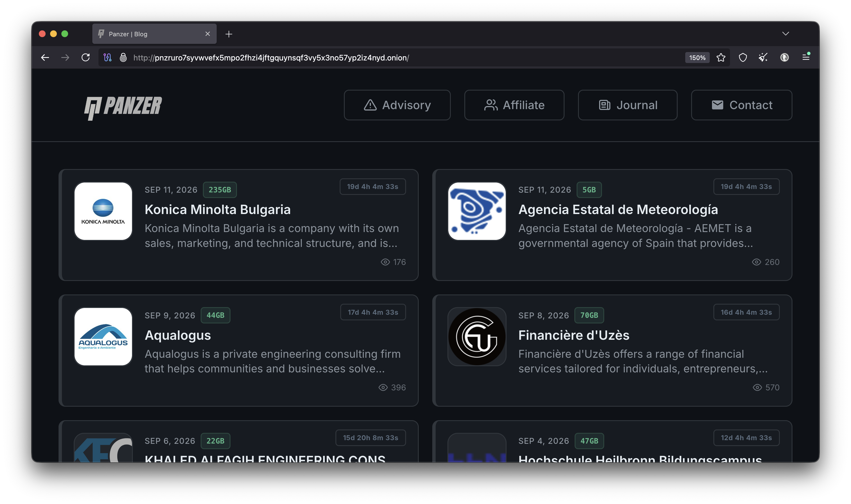
Task: Close the Panzer | Blog tab
Action: (x=208, y=34)
